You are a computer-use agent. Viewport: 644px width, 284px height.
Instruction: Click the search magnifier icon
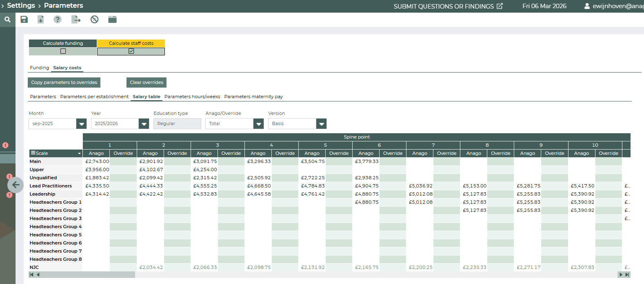point(7,20)
